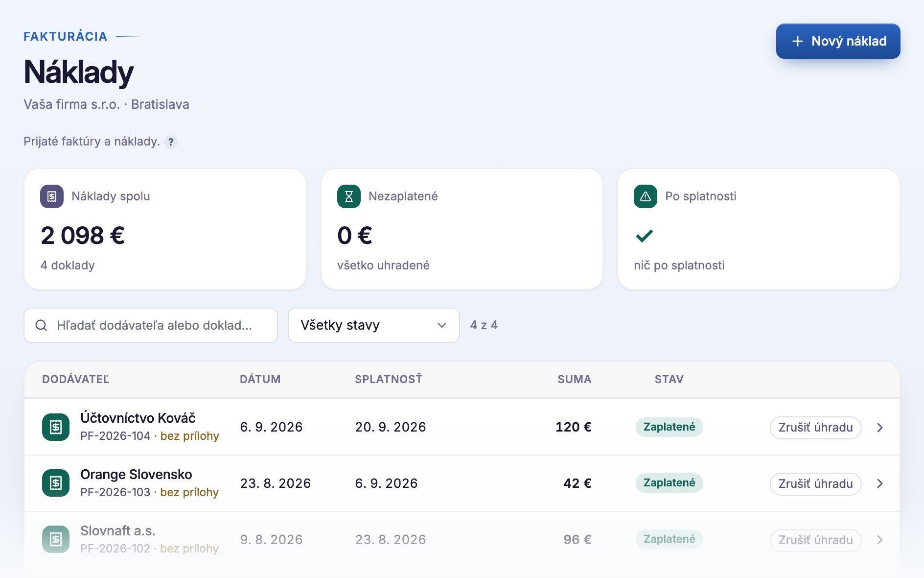Click the všetko uhradené text

click(x=383, y=265)
